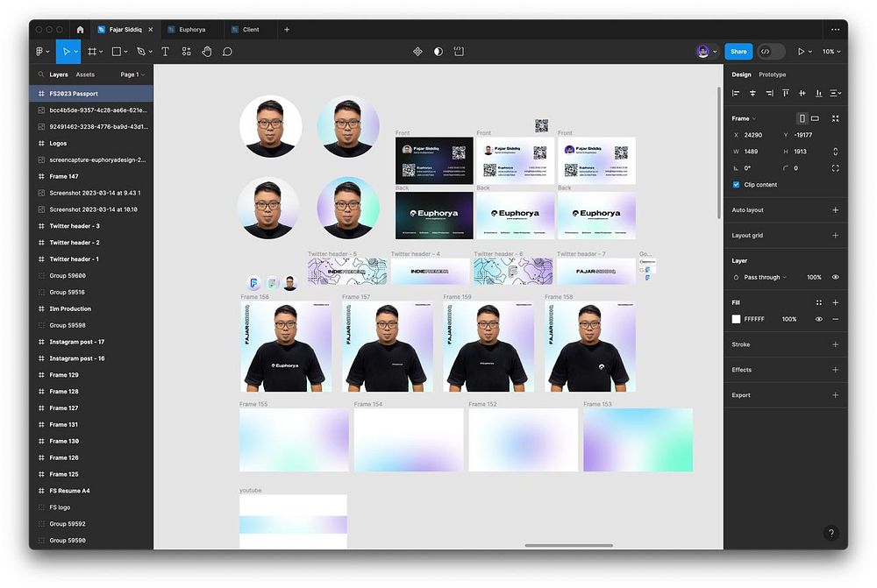Select the Layers tab
This screenshot has width=877, height=588.
point(58,74)
